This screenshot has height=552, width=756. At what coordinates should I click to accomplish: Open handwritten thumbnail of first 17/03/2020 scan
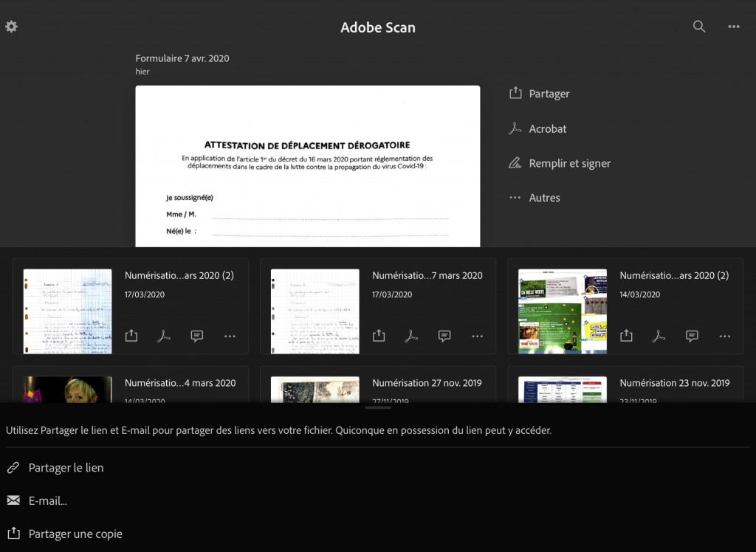[67, 311]
